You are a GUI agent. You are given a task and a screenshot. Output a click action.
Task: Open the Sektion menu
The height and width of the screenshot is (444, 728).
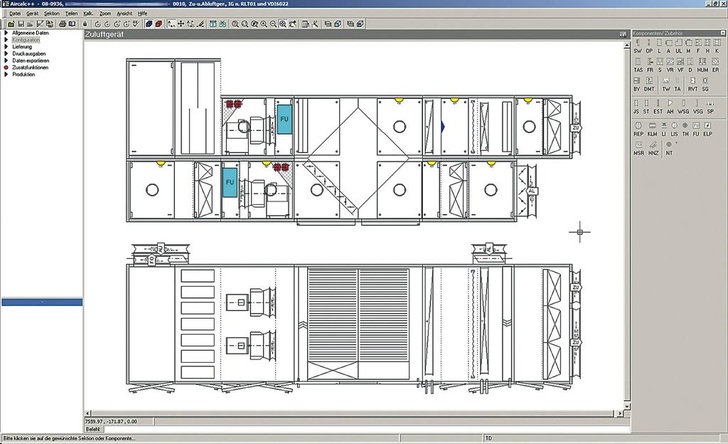[52, 13]
